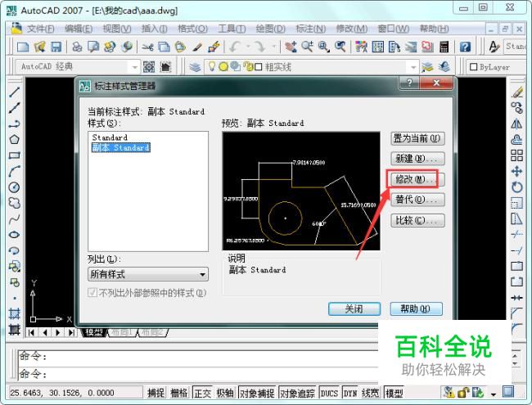Click the dimension style preview image
Viewport: 532px width, 405px height.
click(x=301, y=191)
